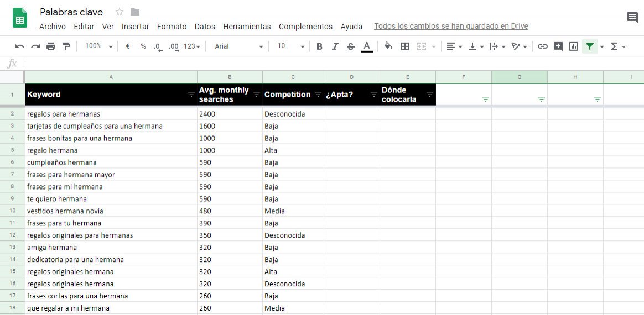Insert link with the chain icon

(x=543, y=46)
